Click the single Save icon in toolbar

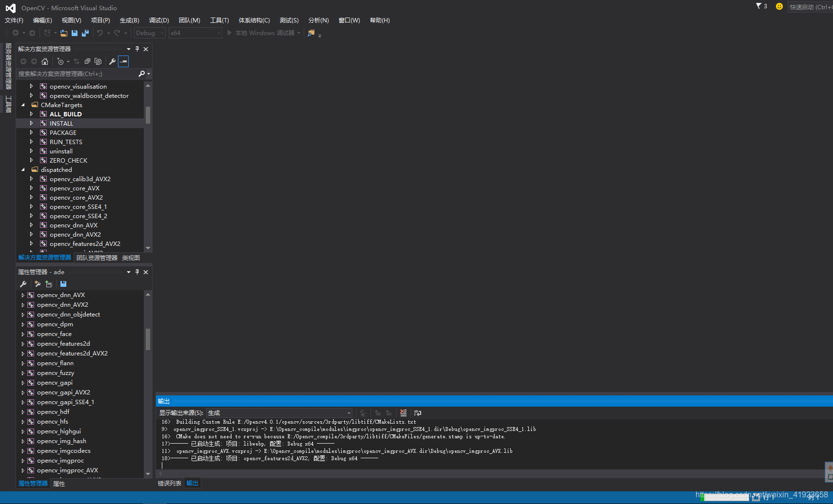coord(75,33)
